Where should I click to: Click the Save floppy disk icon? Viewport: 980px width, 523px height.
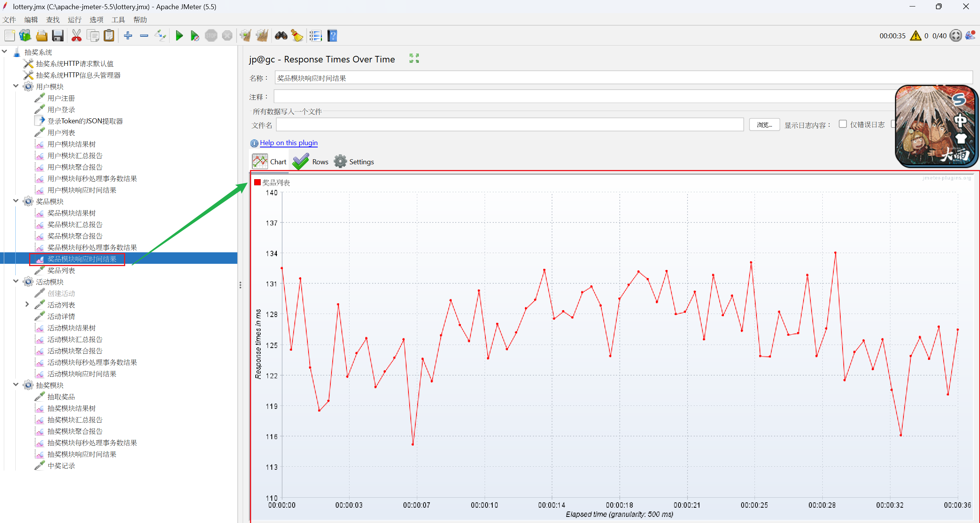click(58, 36)
